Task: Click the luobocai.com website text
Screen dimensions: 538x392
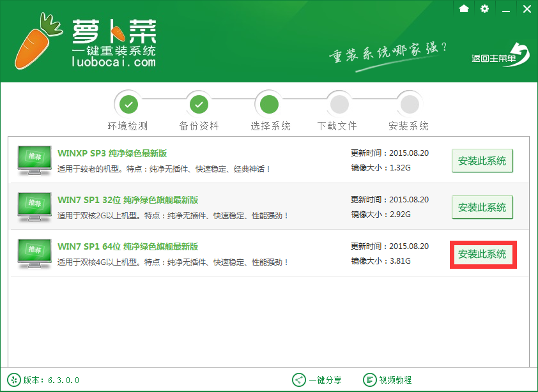Action: [x=114, y=62]
